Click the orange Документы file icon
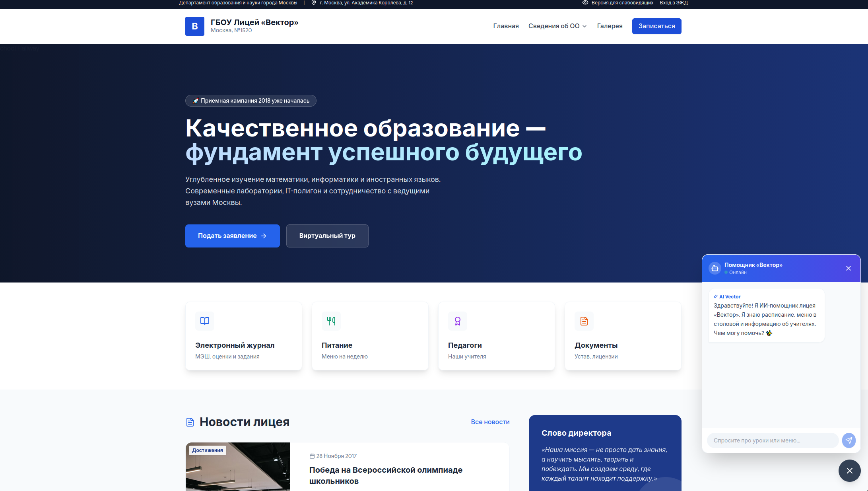The height and width of the screenshot is (491, 868). point(584,321)
